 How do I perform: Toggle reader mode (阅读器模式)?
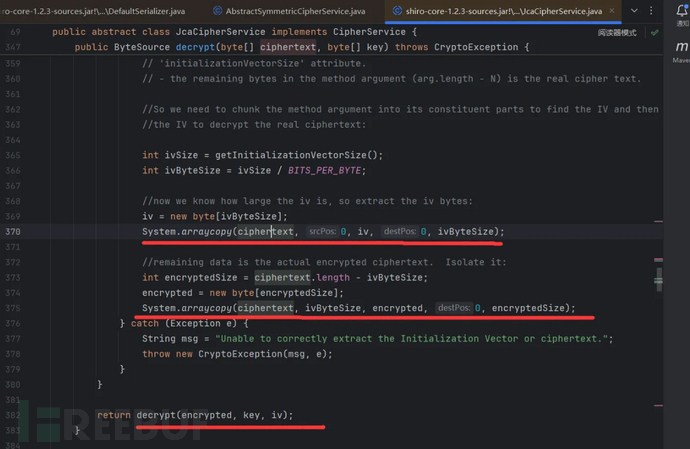[617, 33]
